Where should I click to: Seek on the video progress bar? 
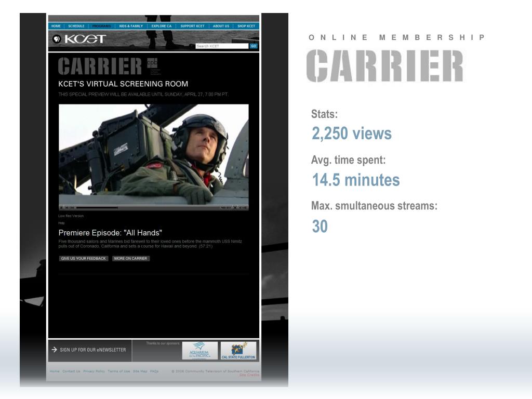point(148,208)
